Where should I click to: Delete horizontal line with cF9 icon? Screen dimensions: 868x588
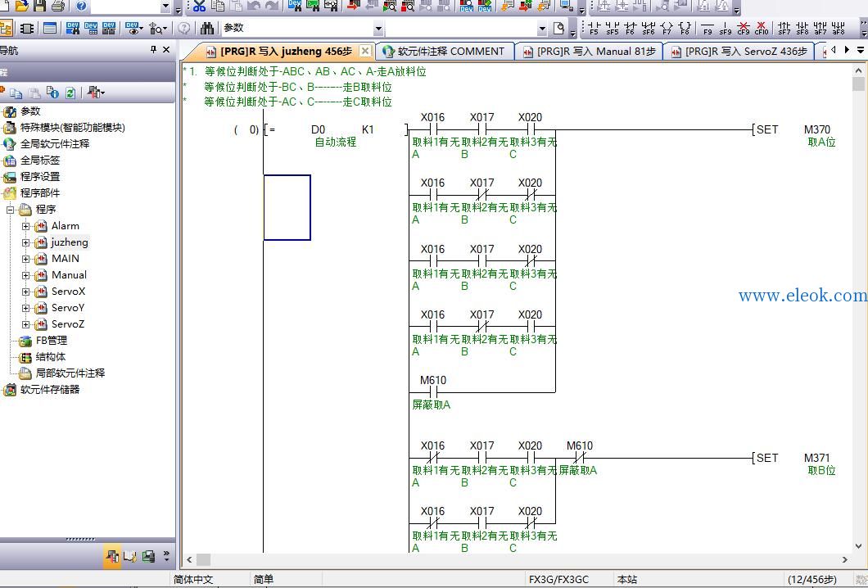744,28
